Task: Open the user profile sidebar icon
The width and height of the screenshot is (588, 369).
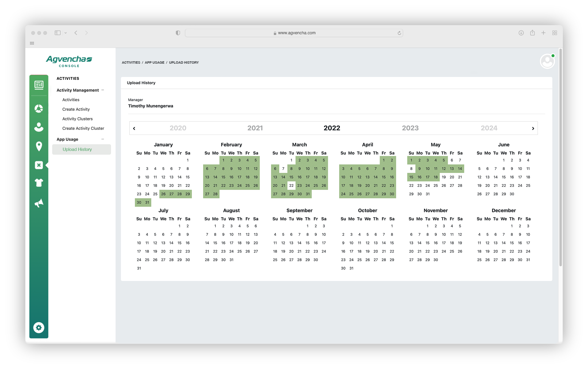Action: coord(39,127)
